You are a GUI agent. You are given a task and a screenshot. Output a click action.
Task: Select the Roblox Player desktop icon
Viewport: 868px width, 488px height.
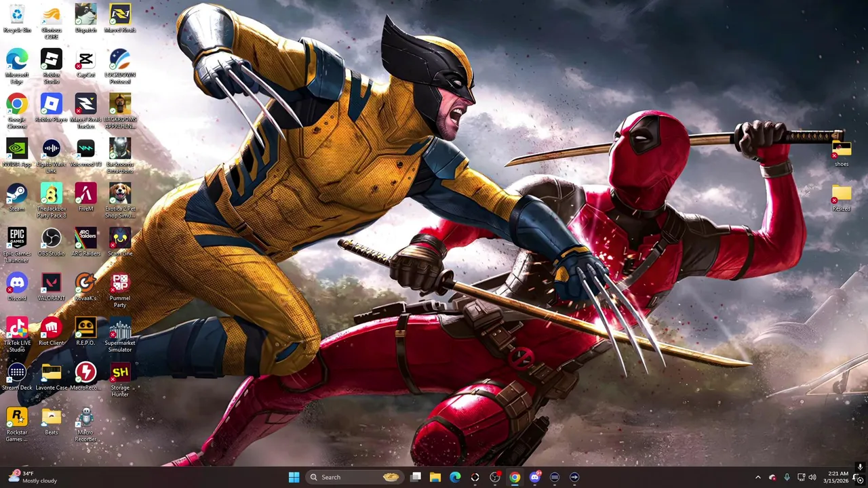coord(51,108)
